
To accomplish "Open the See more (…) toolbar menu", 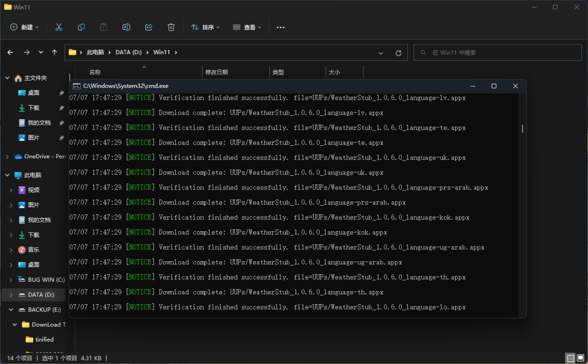I will tap(280, 27).
